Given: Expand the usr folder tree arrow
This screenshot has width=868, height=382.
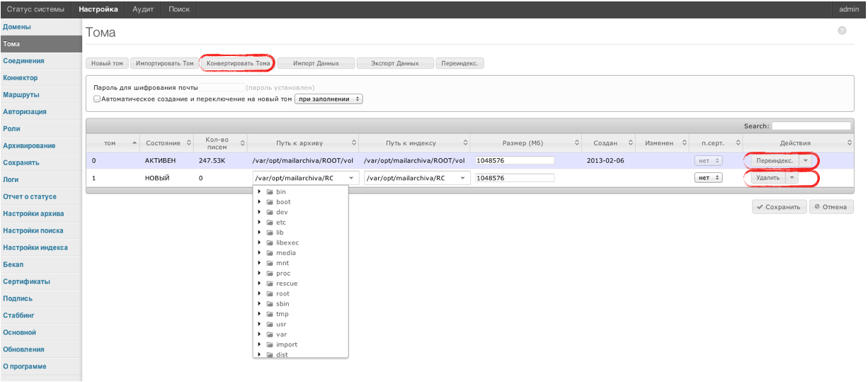Looking at the screenshot, I should pyautogui.click(x=260, y=324).
